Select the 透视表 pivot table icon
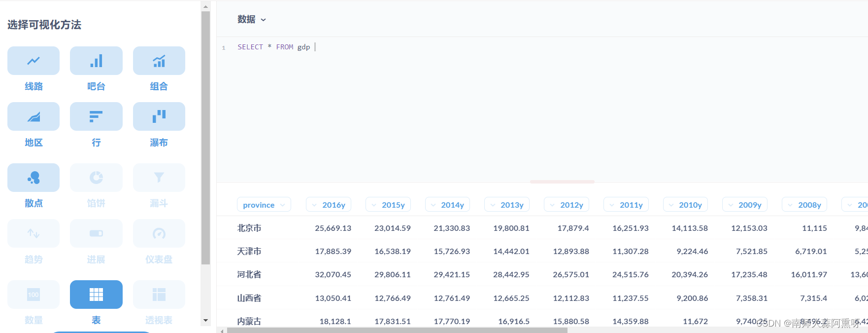868x333 pixels. pyautogui.click(x=159, y=295)
